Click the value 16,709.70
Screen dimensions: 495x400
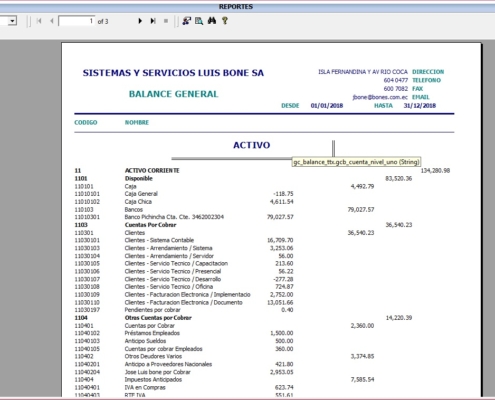coord(280,240)
